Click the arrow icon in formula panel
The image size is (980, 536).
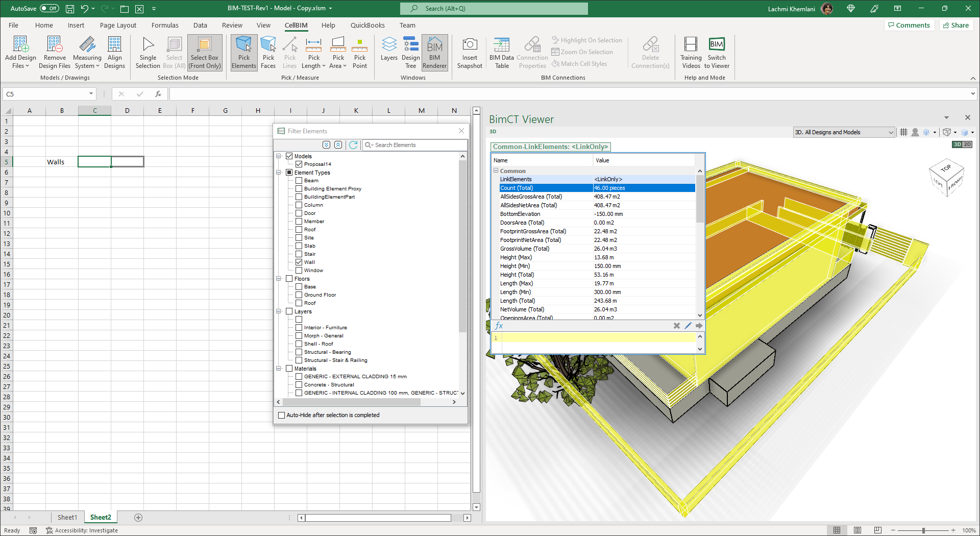(x=699, y=326)
